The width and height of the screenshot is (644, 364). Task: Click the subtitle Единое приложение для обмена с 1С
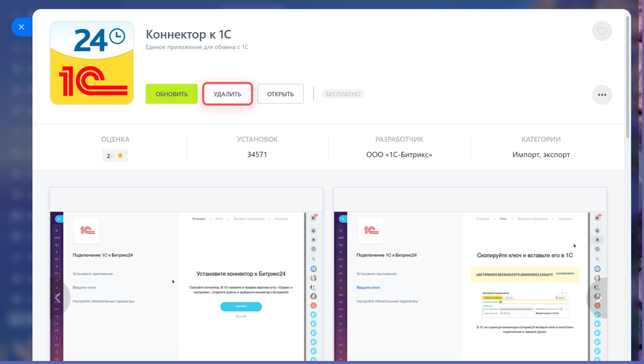click(197, 47)
